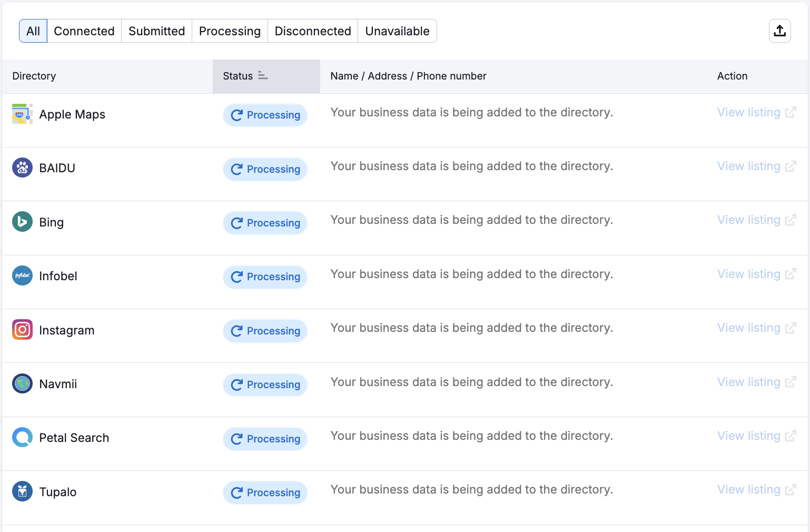Click the Tupalo directory icon
Viewport: 810px width, 532px height.
pos(22,491)
